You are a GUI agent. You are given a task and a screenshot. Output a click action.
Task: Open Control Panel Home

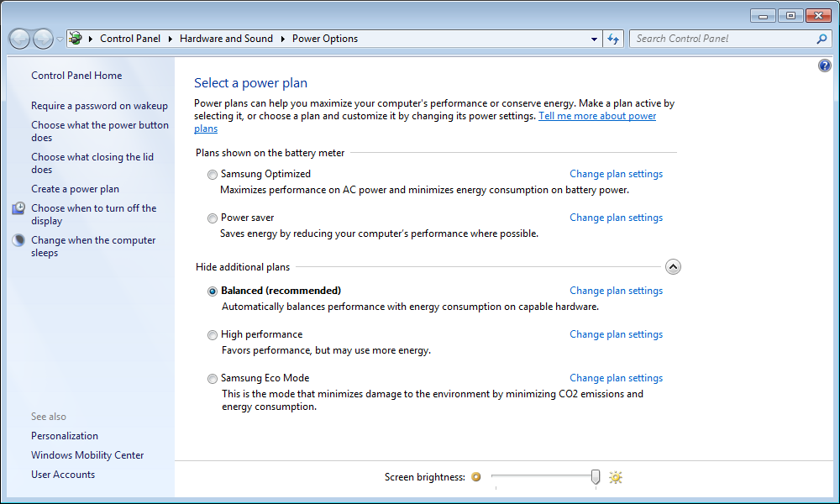[76, 76]
